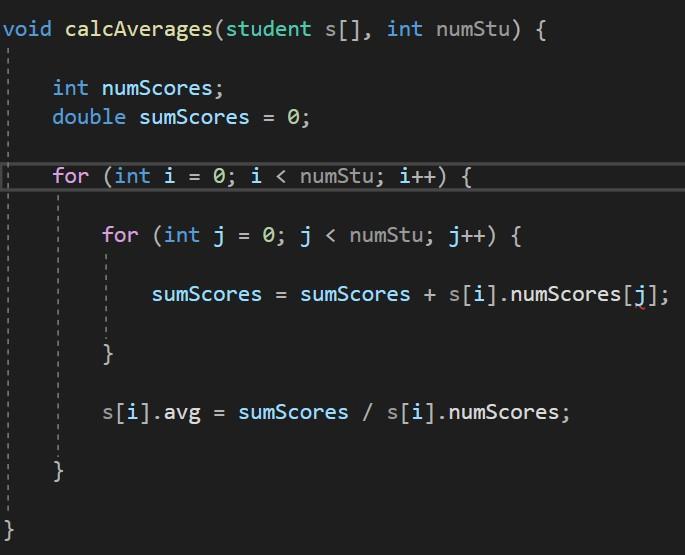Click the closing brace of the outer for loop

point(58,472)
